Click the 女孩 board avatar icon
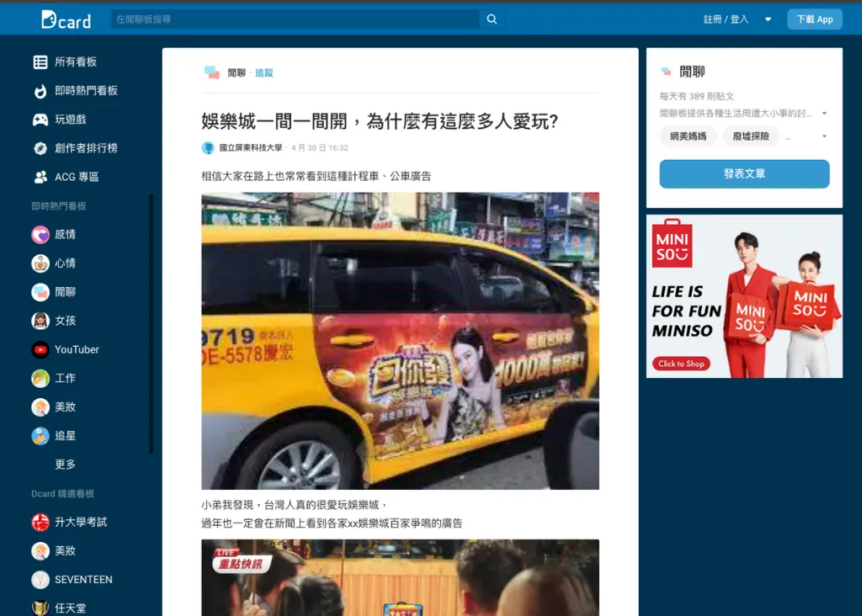 click(40, 321)
